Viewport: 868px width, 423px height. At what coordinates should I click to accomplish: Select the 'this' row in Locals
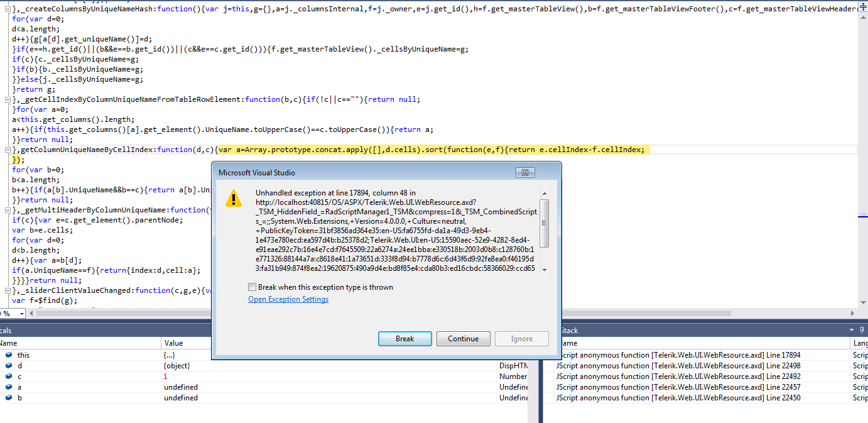click(264, 355)
